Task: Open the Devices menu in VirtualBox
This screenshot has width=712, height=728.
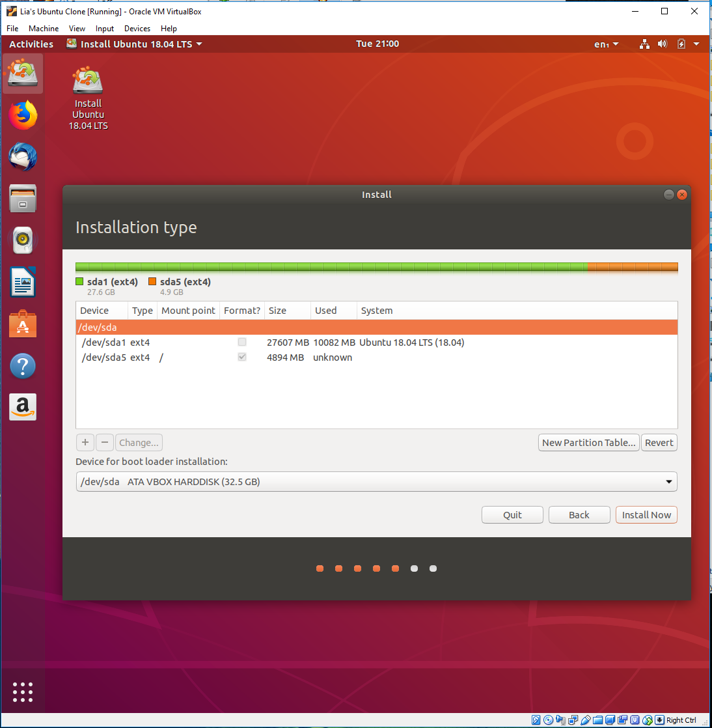Action: click(137, 28)
